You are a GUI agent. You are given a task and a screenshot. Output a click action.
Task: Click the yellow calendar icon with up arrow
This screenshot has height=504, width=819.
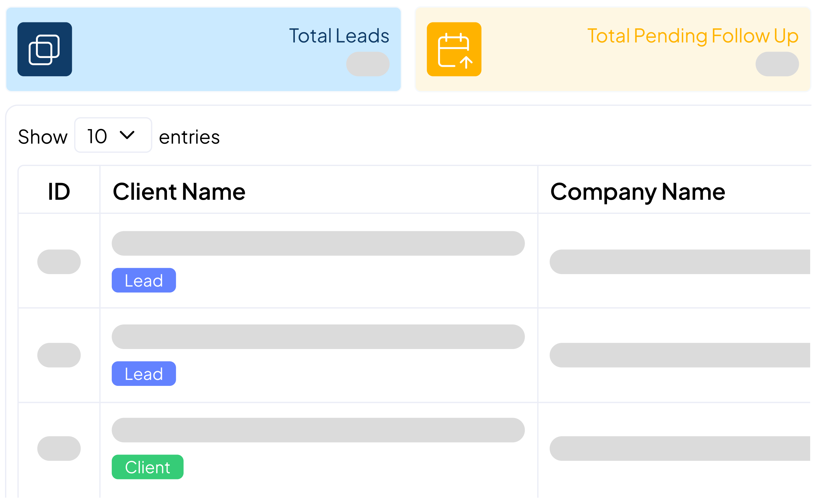tap(454, 50)
